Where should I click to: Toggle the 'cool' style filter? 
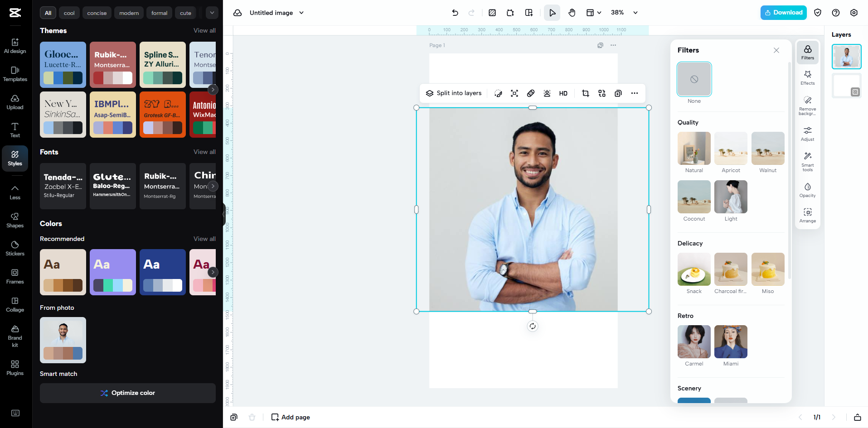pos(69,13)
